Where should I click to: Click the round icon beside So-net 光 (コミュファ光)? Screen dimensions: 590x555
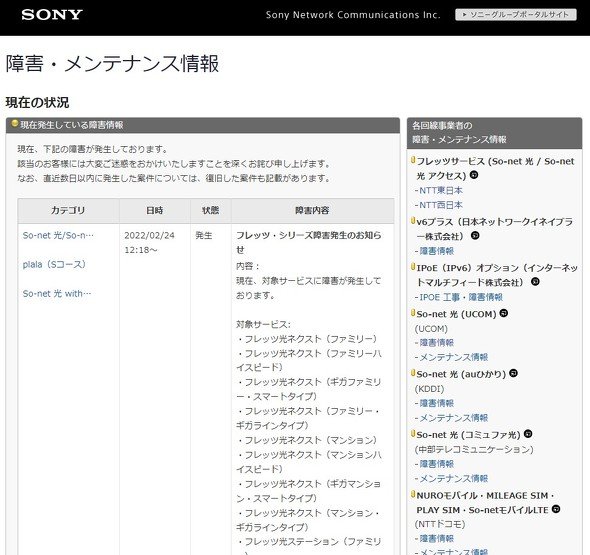point(528,434)
